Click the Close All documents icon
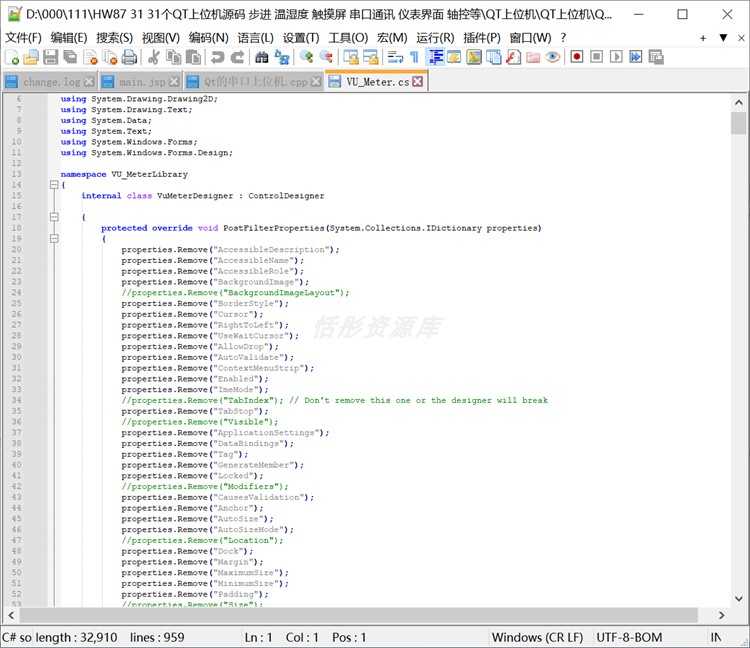Screen dimensions: 750x648 [x=110, y=57]
